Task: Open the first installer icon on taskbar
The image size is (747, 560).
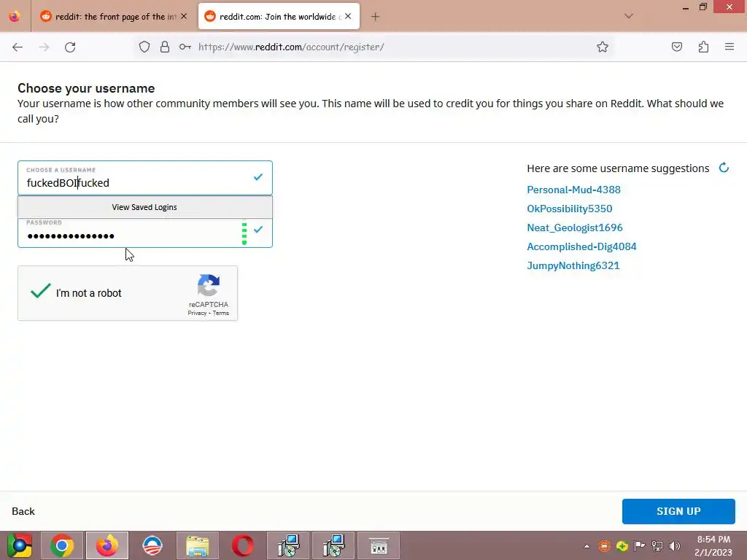Action: click(288, 545)
